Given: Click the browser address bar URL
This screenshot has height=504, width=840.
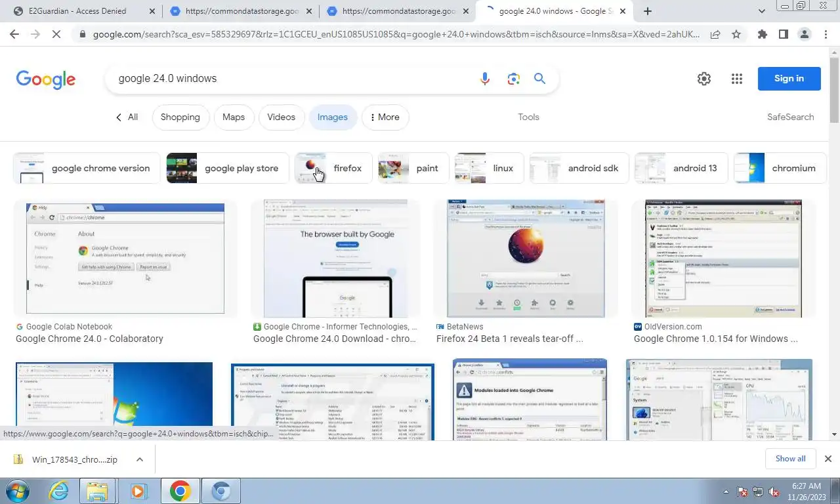Looking at the screenshot, I should [396, 34].
